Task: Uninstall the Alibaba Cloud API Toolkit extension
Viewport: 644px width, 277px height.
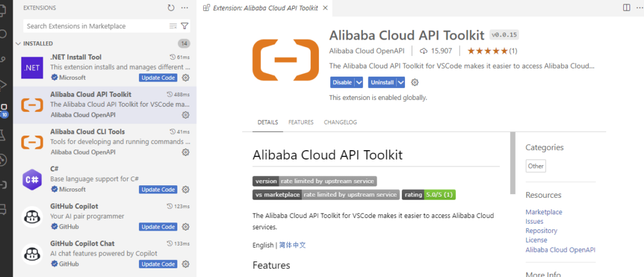Action: pos(382,82)
